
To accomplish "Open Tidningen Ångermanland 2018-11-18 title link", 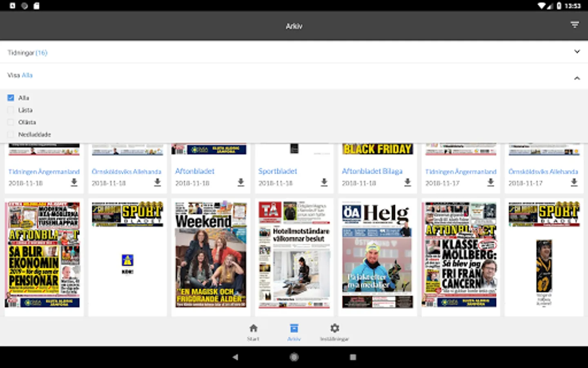I will click(44, 171).
